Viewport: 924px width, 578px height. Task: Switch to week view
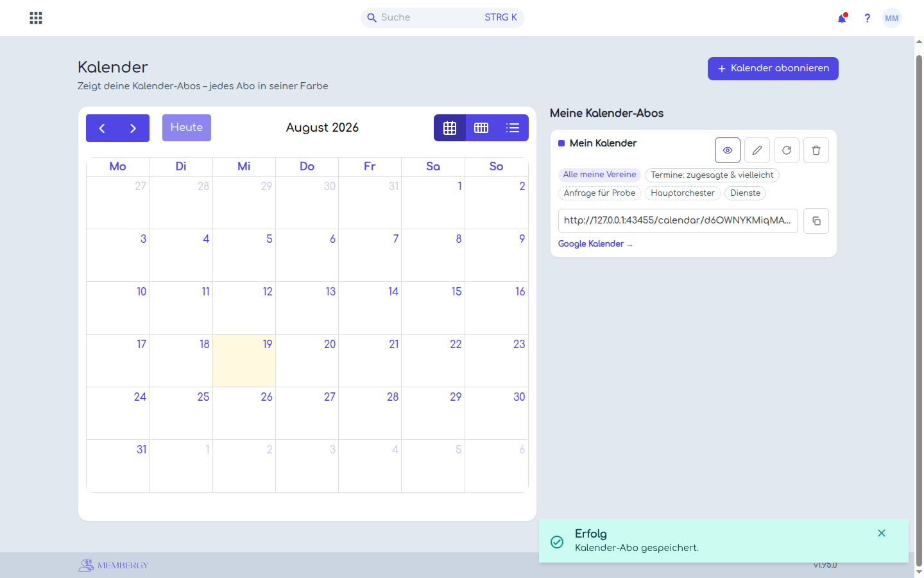tap(481, 128)
